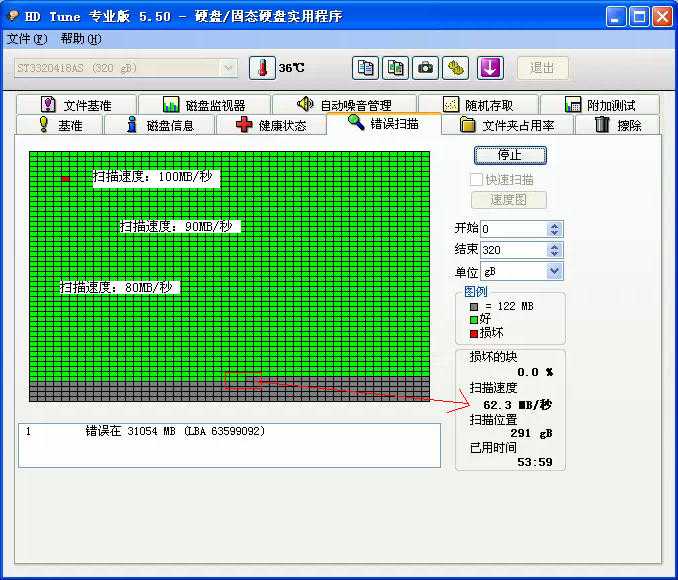Viewport: 678px width, 580px height.
Task: Close the HD Tune window
Action: [x=662, y=17]
